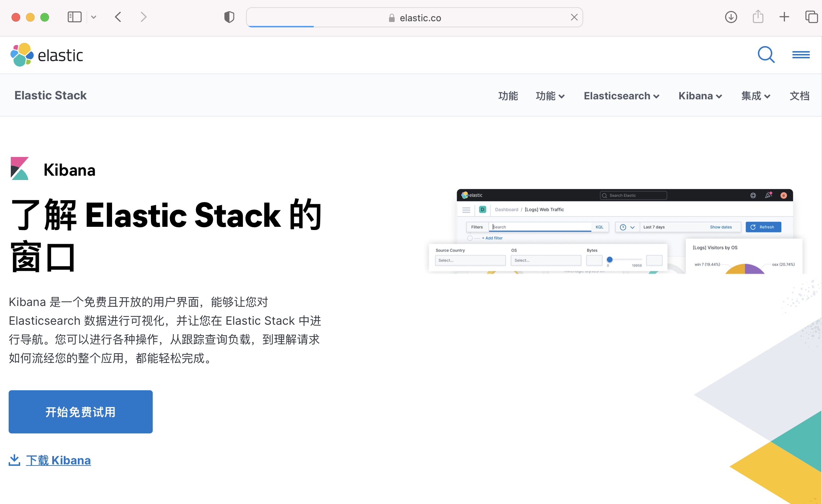Select the first 功能 nav item
Image resolution: width=822 pixels, height=504 pixels.
[x=508, y=96]
